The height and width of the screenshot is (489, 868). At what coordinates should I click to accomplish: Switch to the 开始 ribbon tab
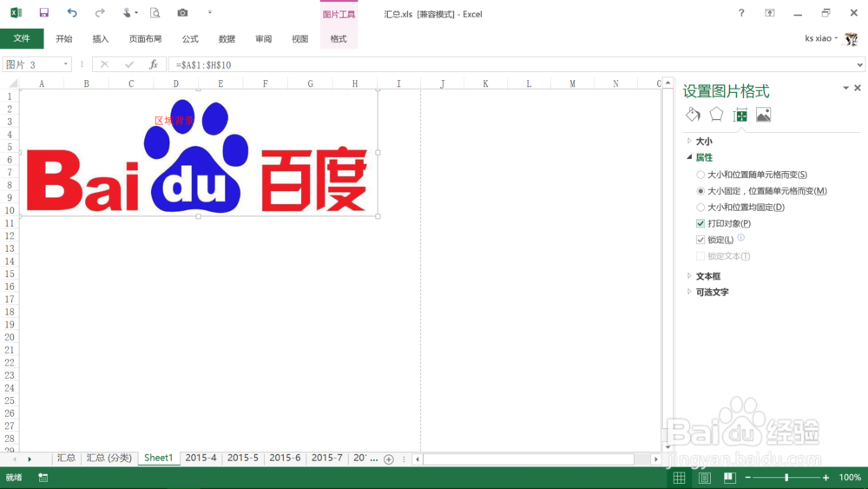[64, 39]
